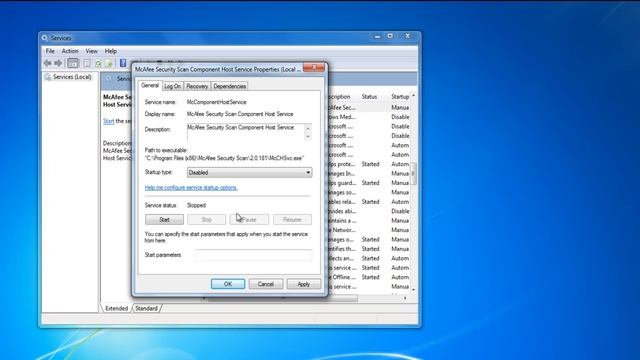The width and height of the screenshot is (640, 360).
Task: Click the blue Help toolbar icon
Action: pos(123,63)
